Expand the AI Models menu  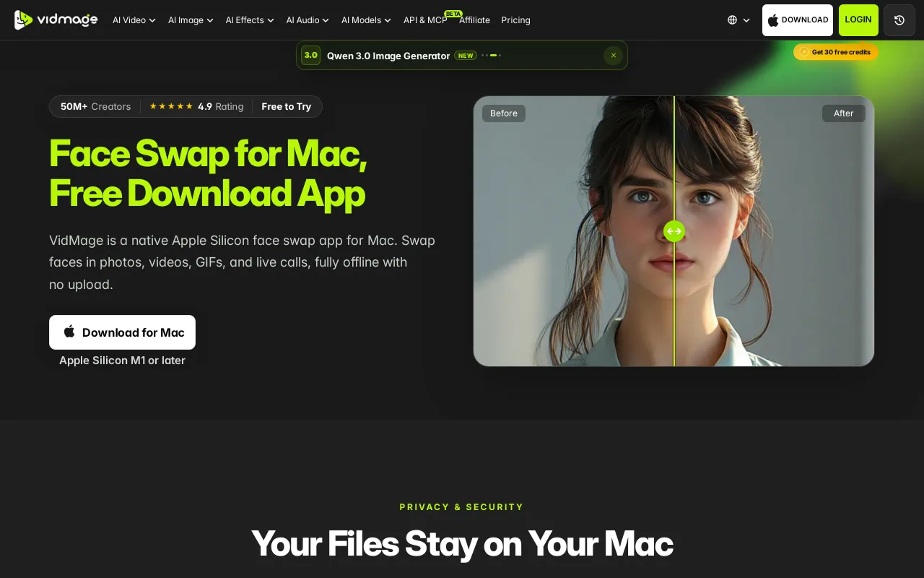point(366,20)
